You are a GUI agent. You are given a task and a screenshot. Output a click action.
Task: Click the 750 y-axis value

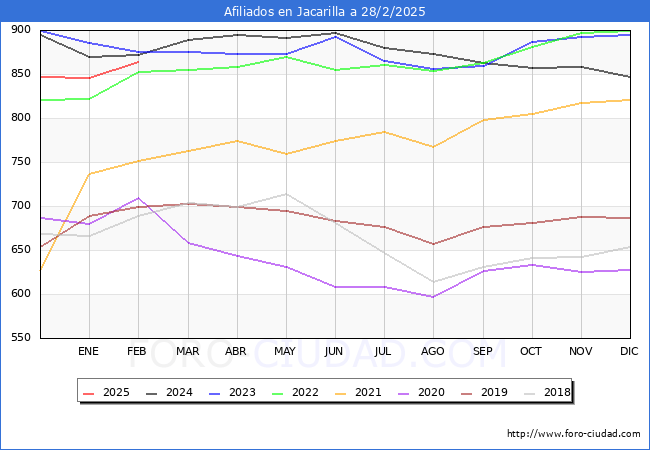tap(21, 162)
